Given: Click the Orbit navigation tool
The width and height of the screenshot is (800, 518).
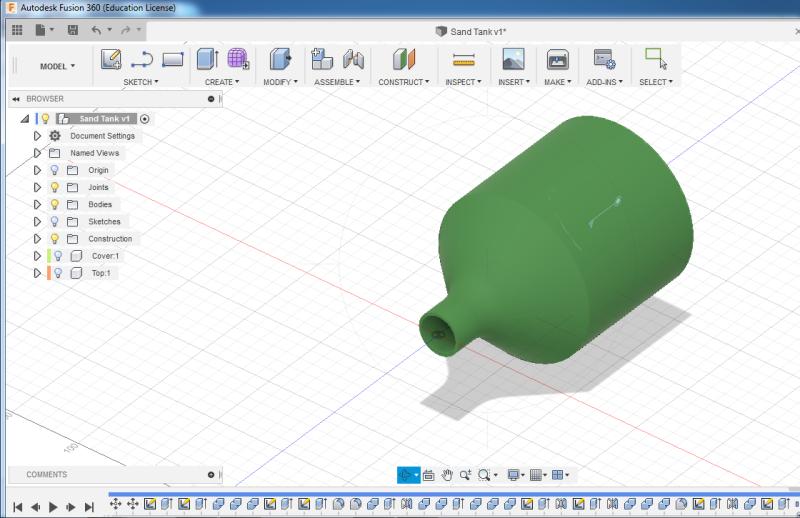Looking at the screenshot, I should tap(406, 475).
